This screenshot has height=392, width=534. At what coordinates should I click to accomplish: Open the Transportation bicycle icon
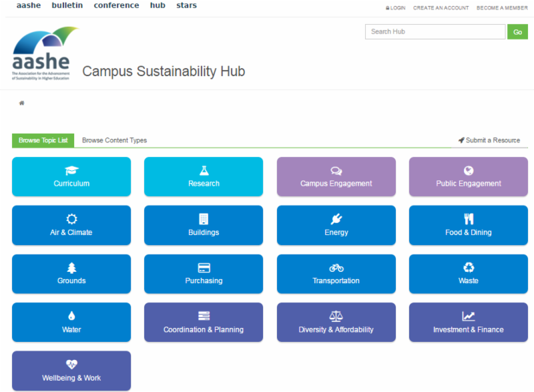(x=336, y=268)
